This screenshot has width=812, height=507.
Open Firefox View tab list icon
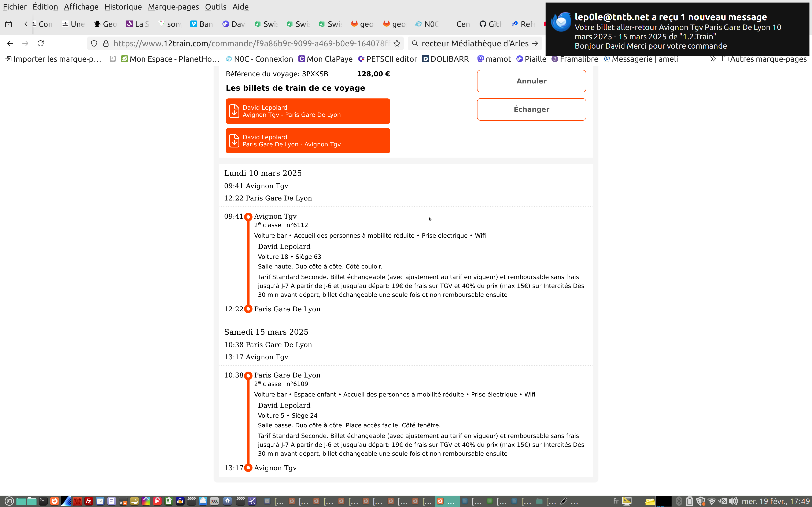point(8,24)
